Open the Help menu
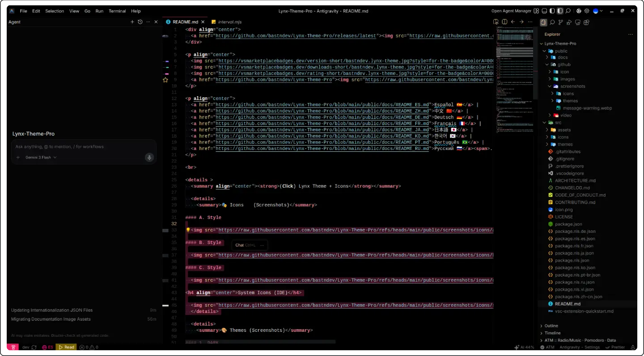 136,11
